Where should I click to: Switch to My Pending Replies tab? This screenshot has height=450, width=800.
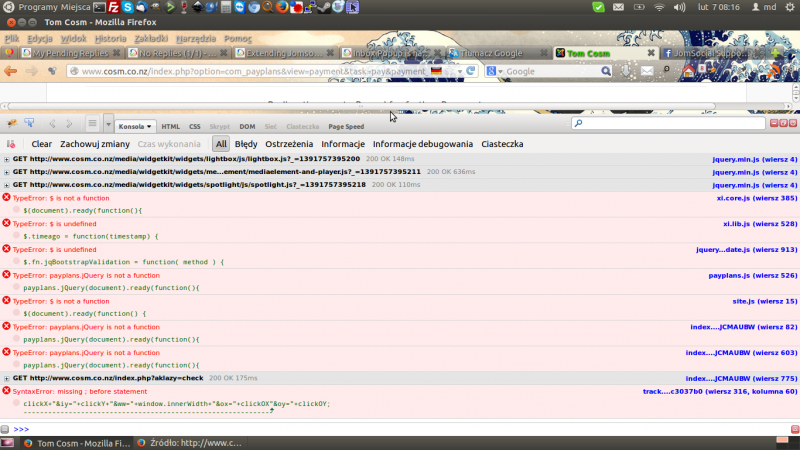click(x=70, y=53)
